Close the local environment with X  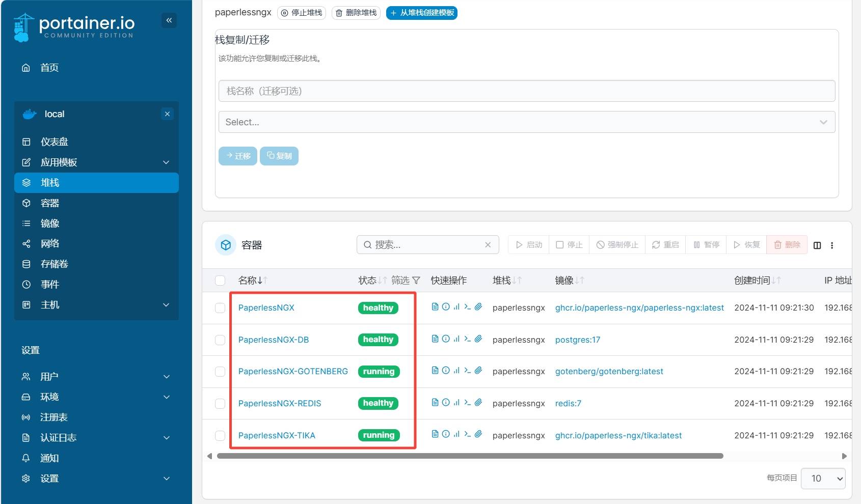[x=167, y=114]
